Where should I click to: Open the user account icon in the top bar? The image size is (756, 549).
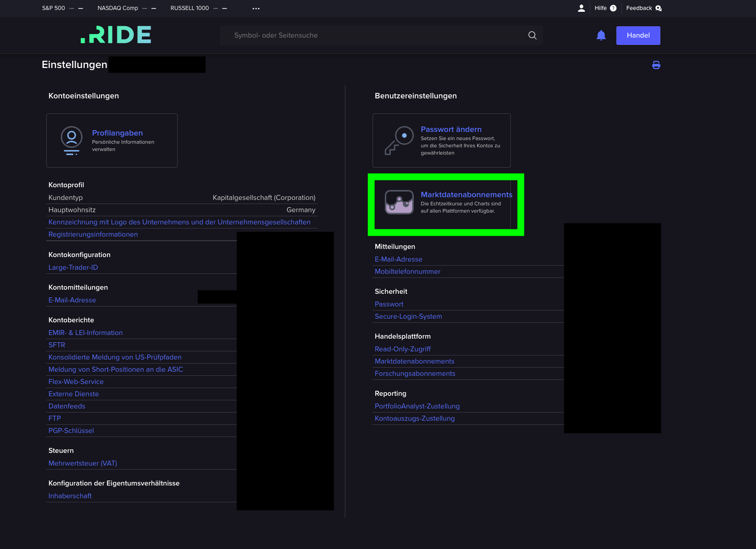pyautogui.click(x=582, y=8)
